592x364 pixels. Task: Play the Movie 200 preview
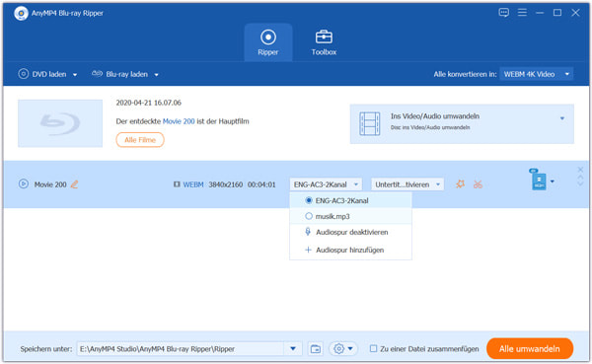click(24, 183)
